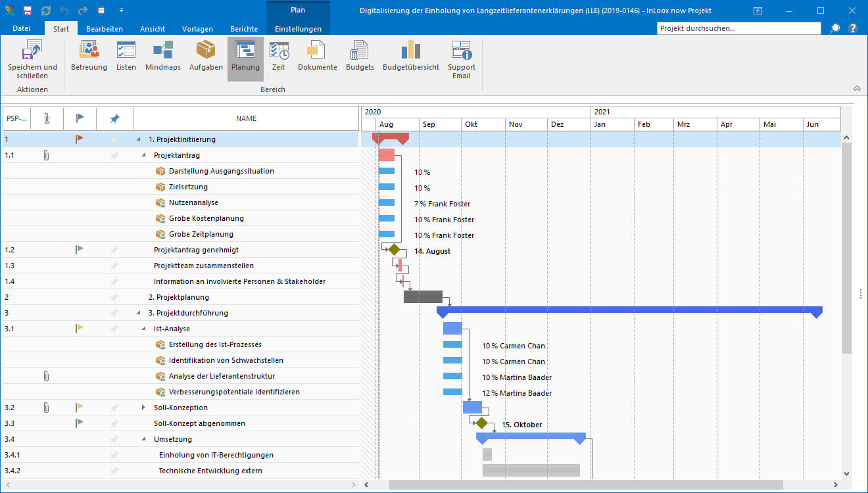Switch to the Einstellungen tab
This screenshot has height=493, width=868.
298,29
